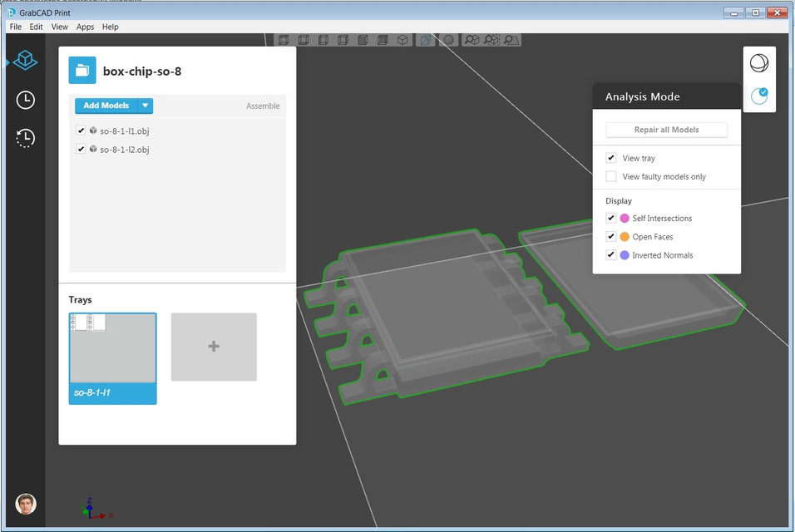Image resolution: width=795 pixels, height=532 pixels.
Task: Click the zoom to selection icon
Action: (491, 39)
